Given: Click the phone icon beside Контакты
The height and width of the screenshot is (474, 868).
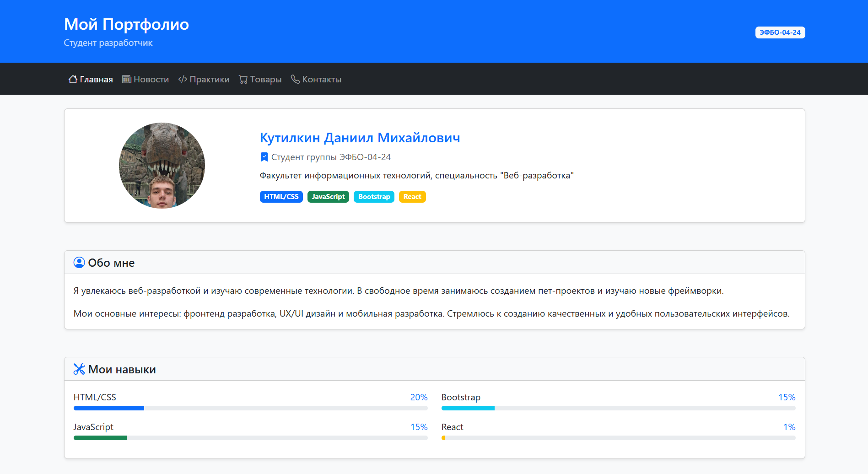Looking at the screenshot, I should click(296, 79).
